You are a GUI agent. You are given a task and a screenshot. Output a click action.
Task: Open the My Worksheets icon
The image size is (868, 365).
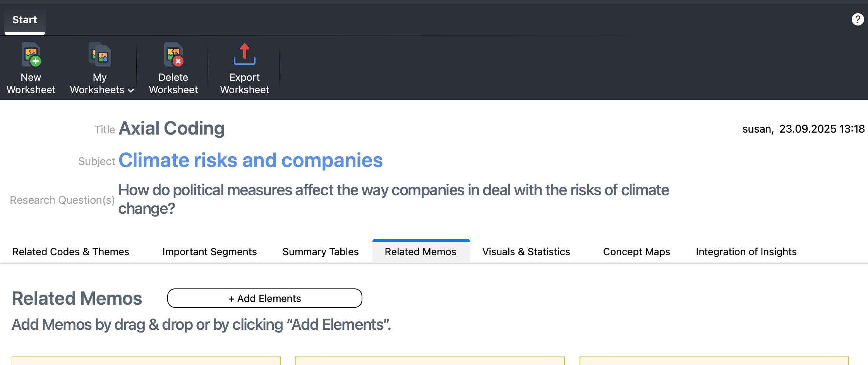[100, 55]
